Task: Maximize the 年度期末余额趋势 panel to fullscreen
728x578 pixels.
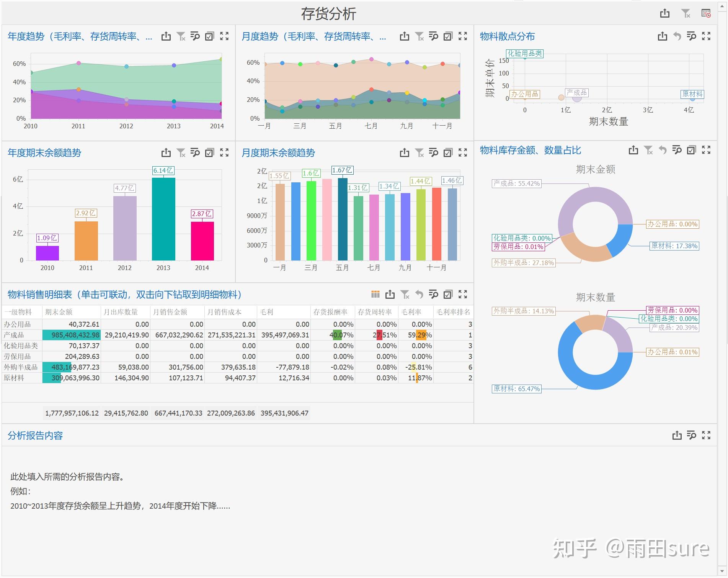Action: [x=224, y=153]
